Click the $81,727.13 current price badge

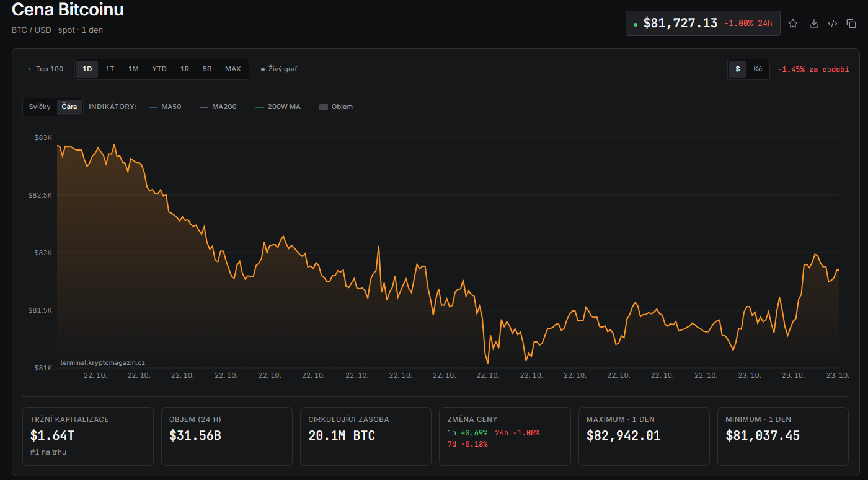click(x=702, y=24)
